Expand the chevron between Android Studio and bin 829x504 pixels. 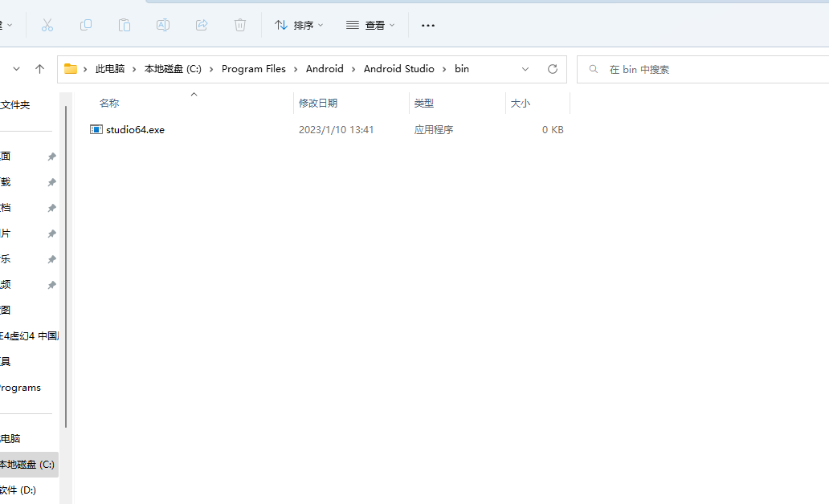(x=444, y=69)
